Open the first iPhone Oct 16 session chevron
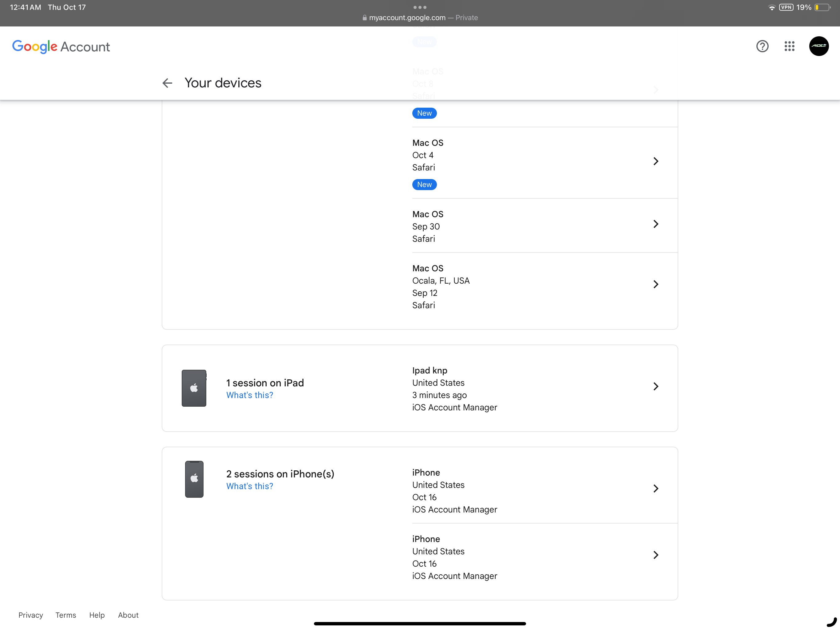 tap(656, 488)
